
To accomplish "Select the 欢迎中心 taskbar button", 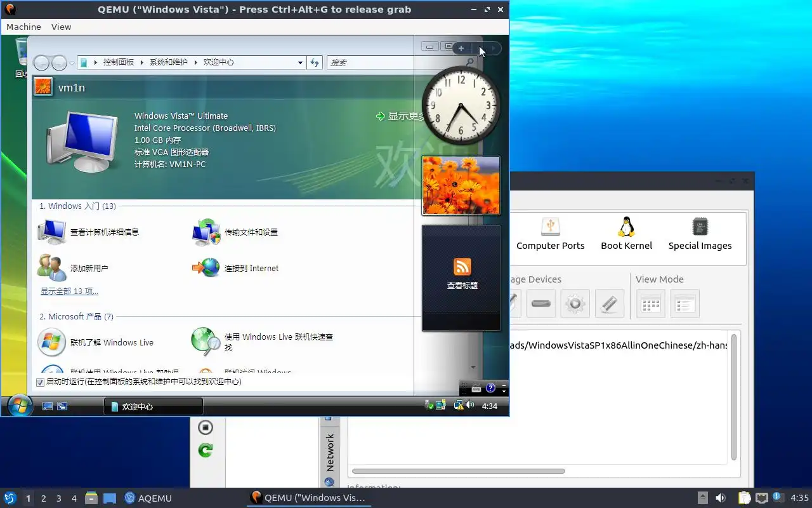I will tap(153, 406).
